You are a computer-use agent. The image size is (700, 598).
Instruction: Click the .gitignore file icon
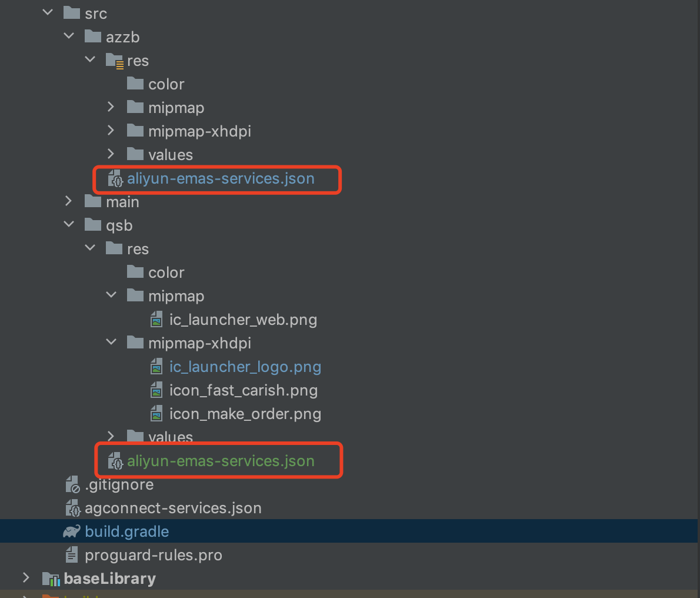tap(72, 484)
